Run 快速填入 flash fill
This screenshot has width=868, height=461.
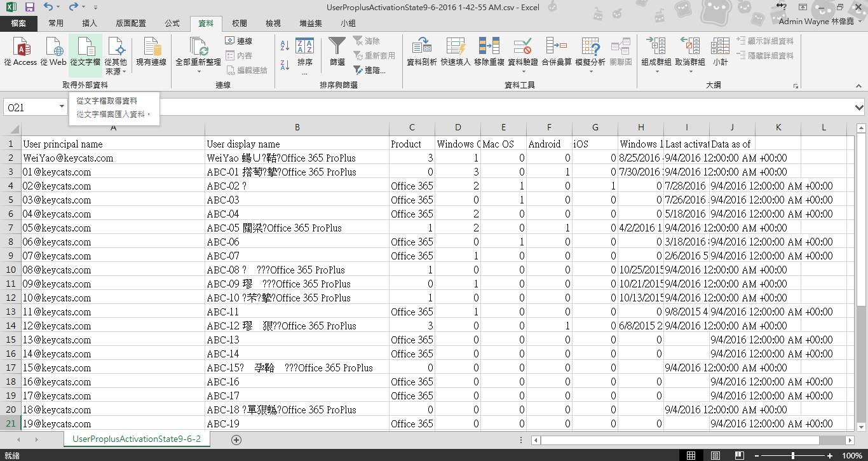[456, 52]
